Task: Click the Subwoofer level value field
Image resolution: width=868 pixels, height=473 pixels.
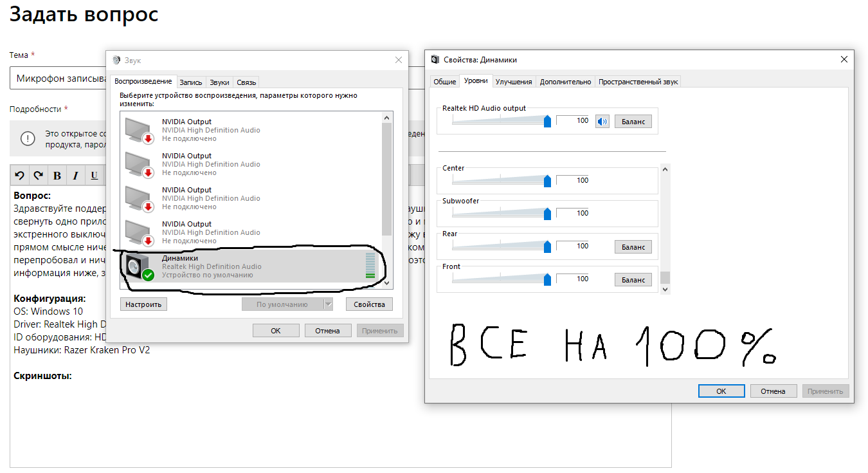Action: coord(574,213)
